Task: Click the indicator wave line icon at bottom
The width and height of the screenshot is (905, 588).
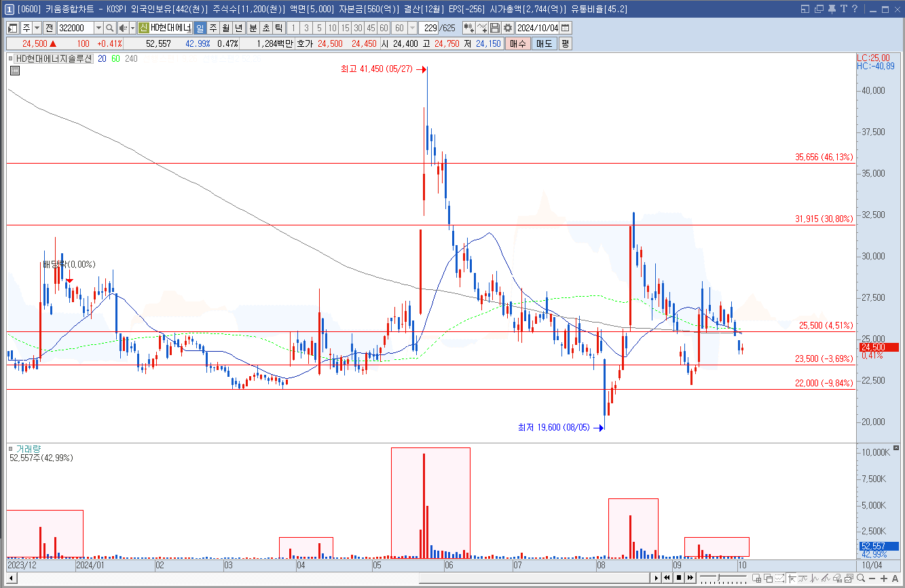Action: coord(802,578)
